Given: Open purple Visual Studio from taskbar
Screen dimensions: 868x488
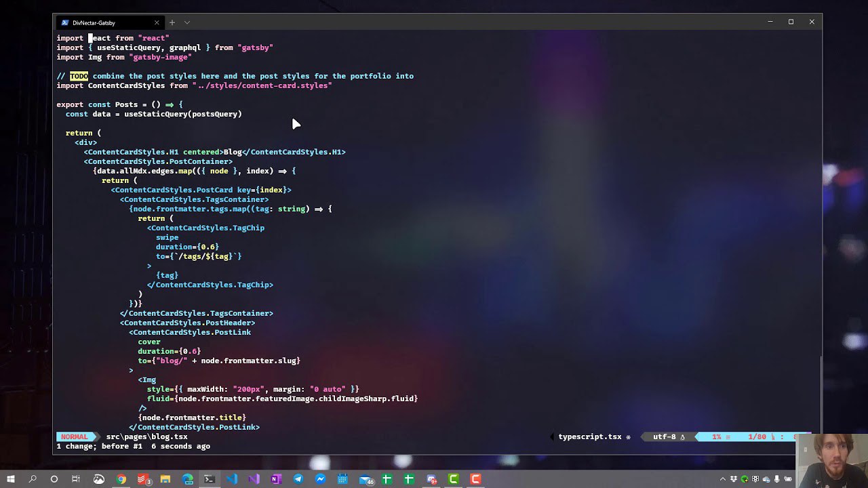Looking at the screenshot, I should point(254,479).
